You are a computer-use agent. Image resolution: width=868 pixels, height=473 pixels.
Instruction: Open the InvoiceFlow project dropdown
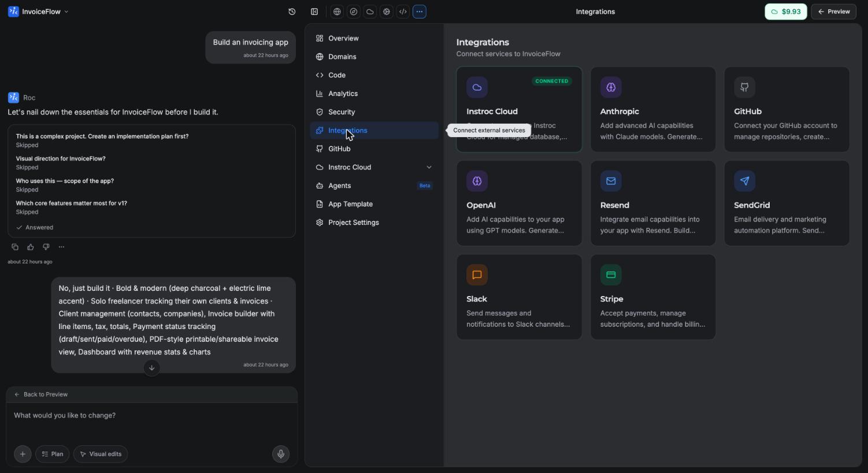(39, 12)
